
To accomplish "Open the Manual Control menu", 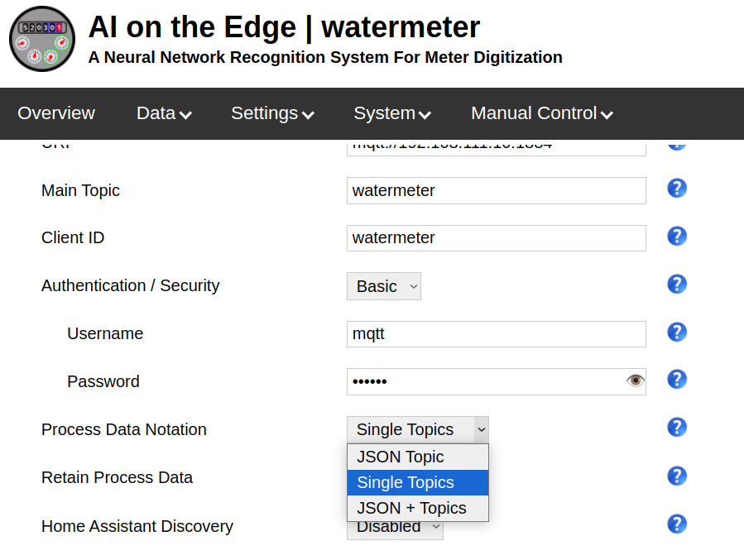I will (x=541, y=113).
